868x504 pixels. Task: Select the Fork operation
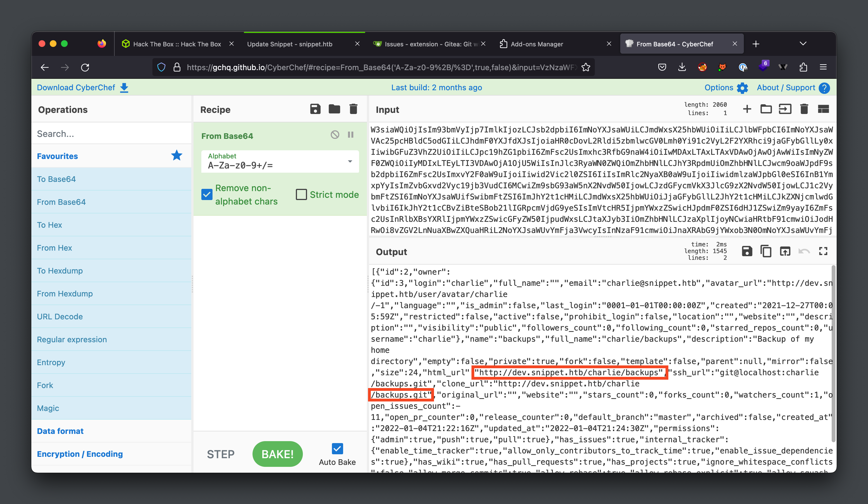coord(111,385)
